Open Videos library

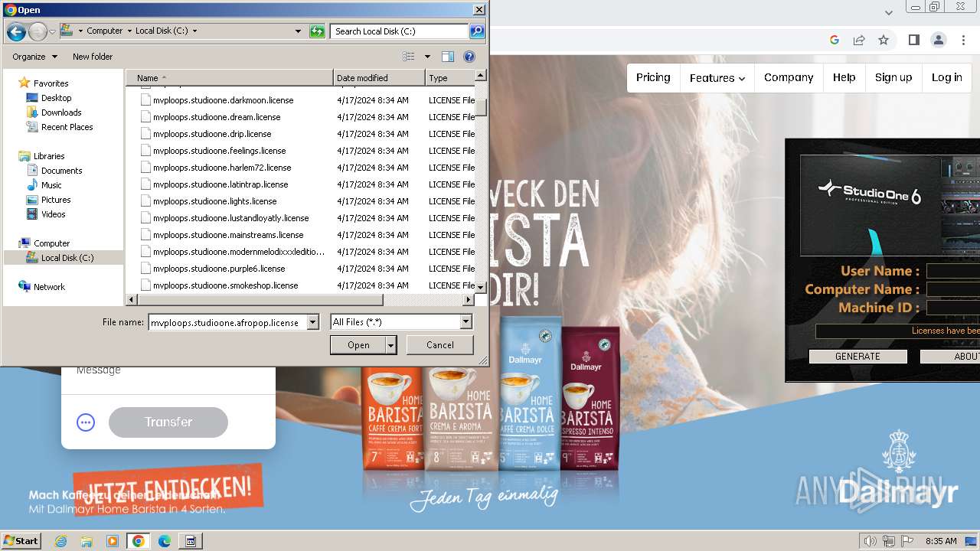(53, 214)
